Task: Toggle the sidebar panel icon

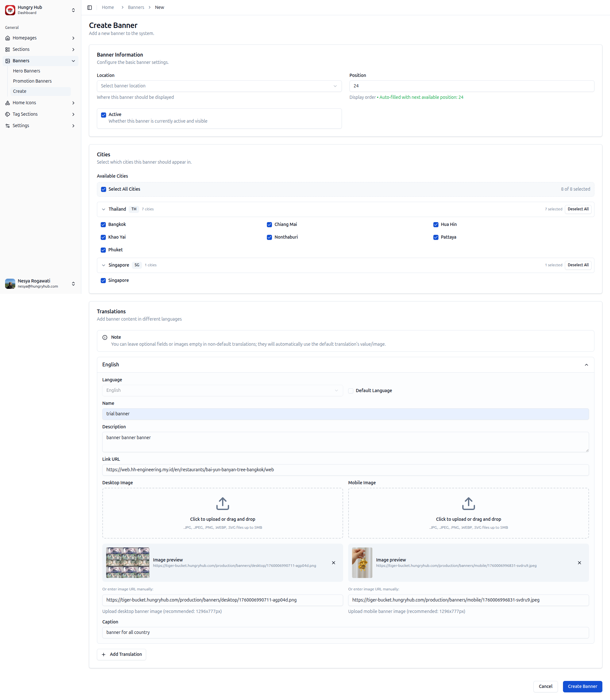Action: coord(90,8)
